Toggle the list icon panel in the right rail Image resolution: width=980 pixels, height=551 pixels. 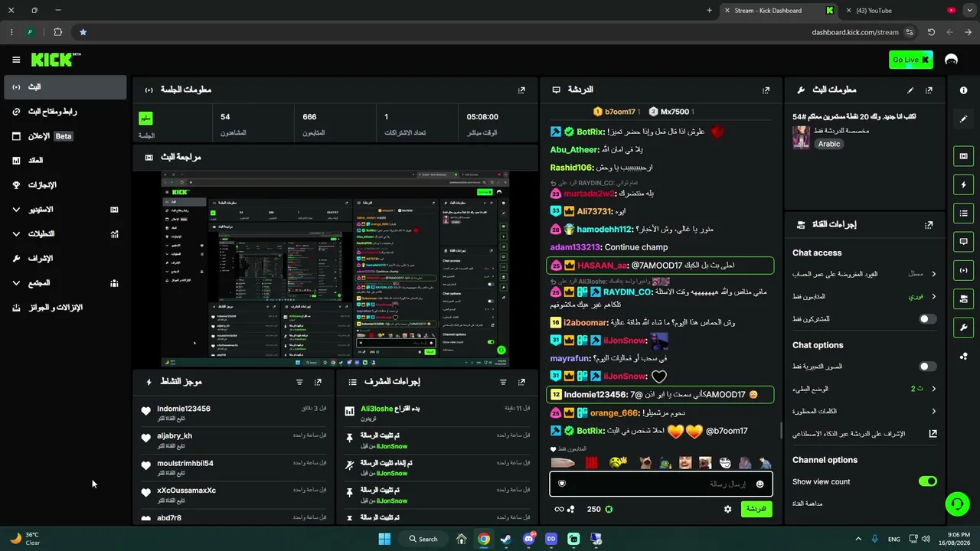point(963,213)
